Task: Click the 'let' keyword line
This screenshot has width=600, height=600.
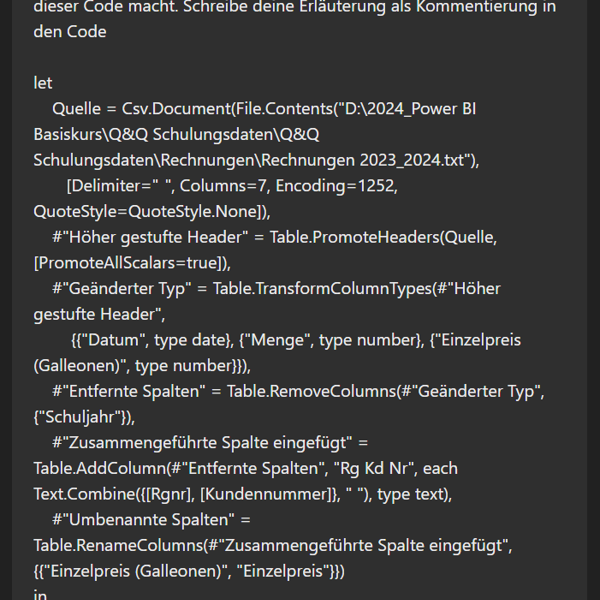Action: (x=43, y=83)
